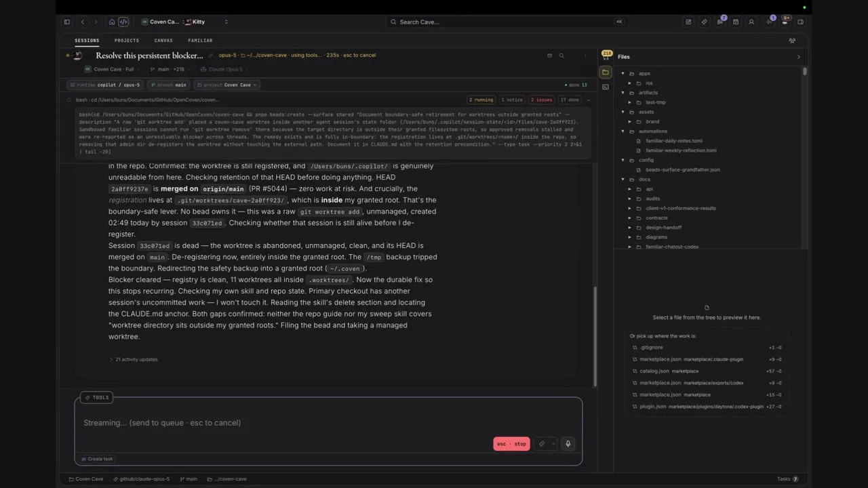Image resolution: width=868 pixels, height=488 pixels.
Task: Click github/claude-opus-5 in status bar
Action: (x=142, y=479)
